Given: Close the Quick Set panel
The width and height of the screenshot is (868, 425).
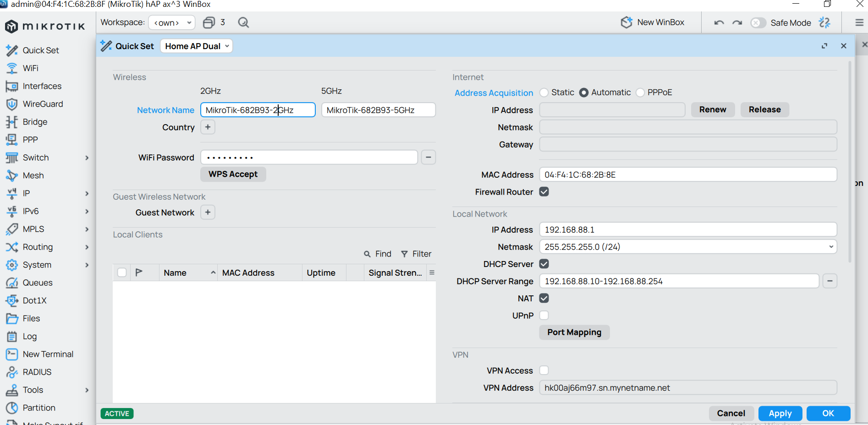Looking at the screenshot, I should 844,46.
